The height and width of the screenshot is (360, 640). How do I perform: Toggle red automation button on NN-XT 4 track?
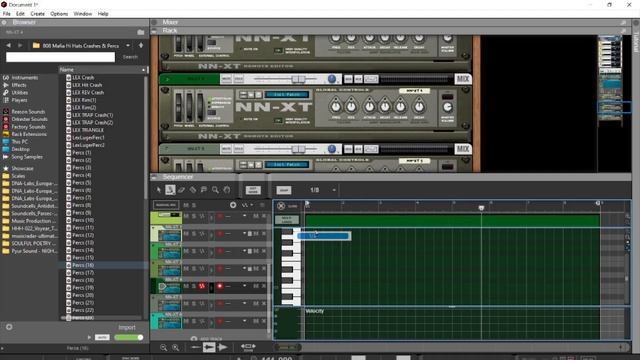202,286
